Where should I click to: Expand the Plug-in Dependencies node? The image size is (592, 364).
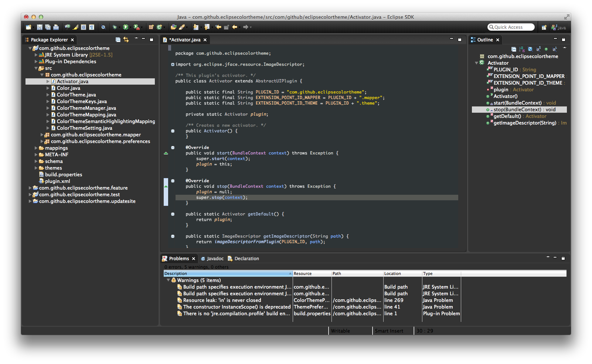(x=36, y=62)
